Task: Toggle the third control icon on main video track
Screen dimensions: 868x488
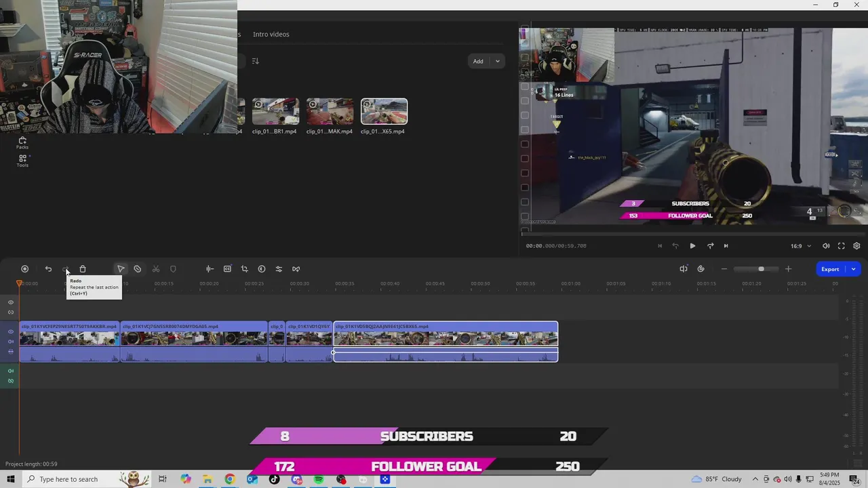Action: point(10,351)
